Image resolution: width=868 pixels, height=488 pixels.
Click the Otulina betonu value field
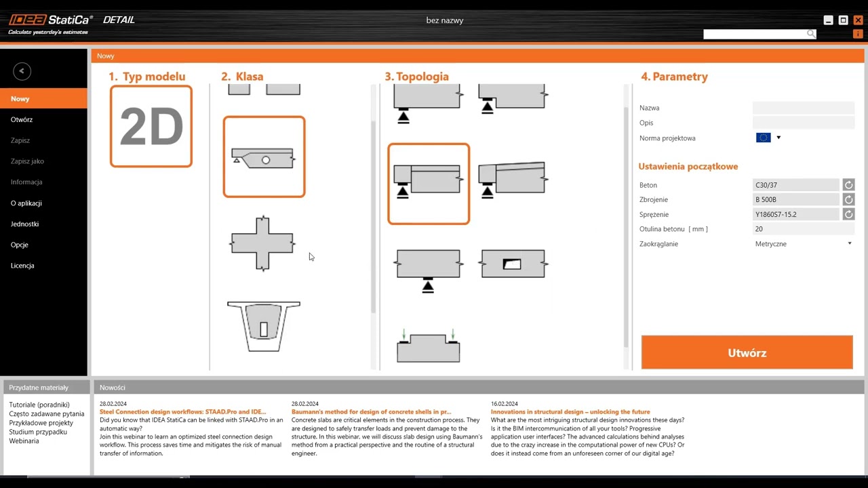pos(804,229)
